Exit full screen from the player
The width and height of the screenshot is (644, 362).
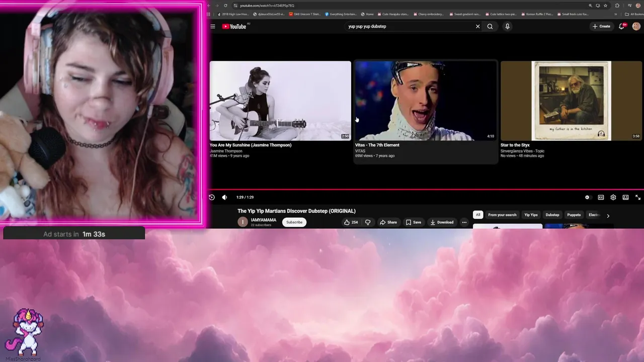pyautogui.click(x=638, y=198)
